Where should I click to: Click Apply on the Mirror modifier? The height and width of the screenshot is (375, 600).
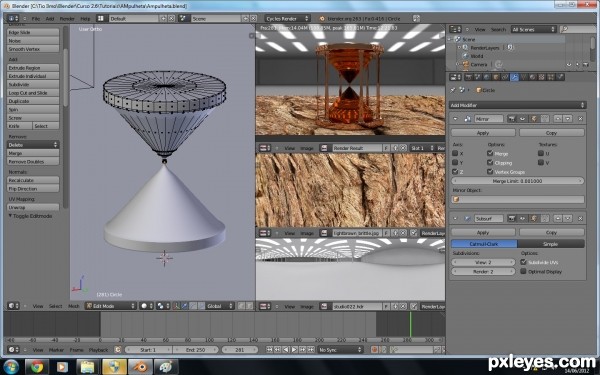click(483, 133)
